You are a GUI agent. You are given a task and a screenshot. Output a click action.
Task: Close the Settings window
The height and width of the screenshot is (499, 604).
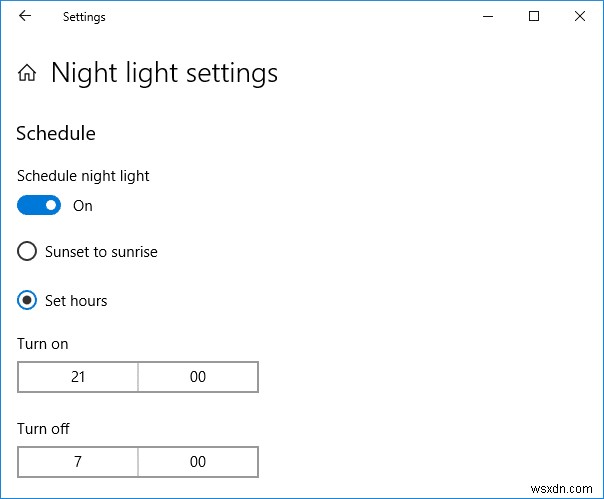580,16
